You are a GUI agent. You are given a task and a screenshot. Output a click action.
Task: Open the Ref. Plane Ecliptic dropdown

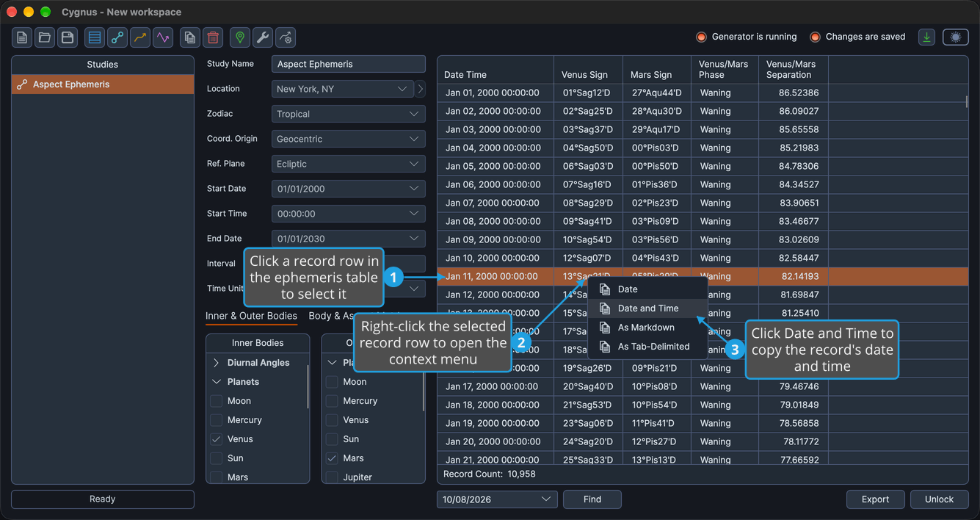pos(348,164)
